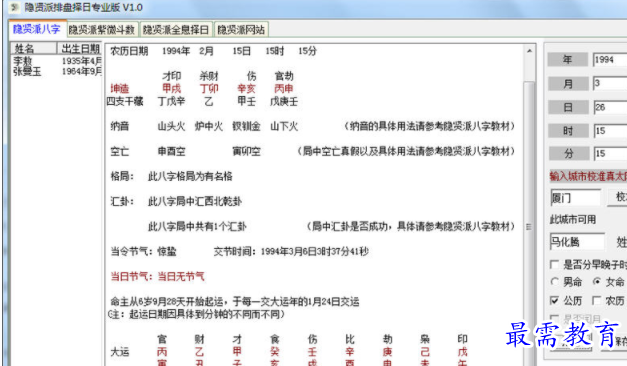Click the 当日节气: 当日无节气 red line
Viewport: 627px width, 366px height.
coord(157,277)
